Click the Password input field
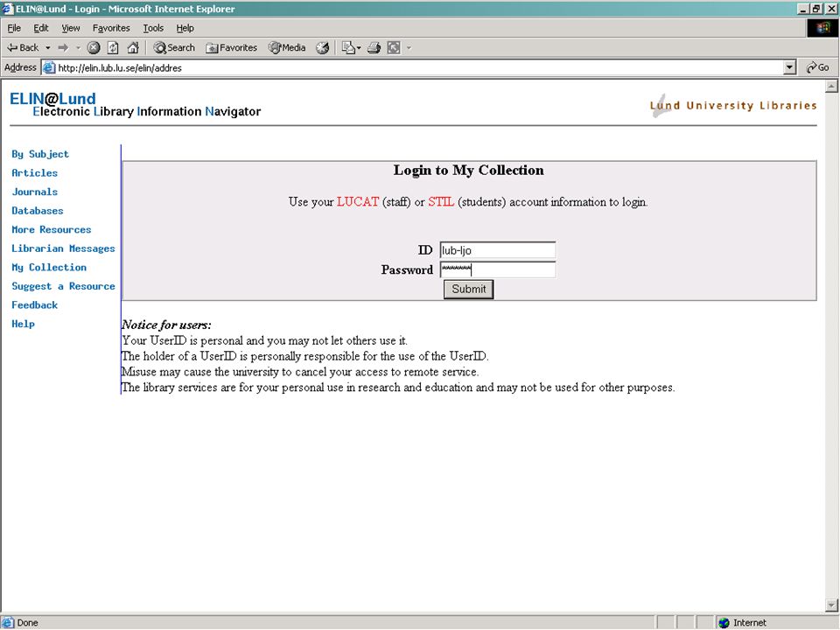 point(498,269)
